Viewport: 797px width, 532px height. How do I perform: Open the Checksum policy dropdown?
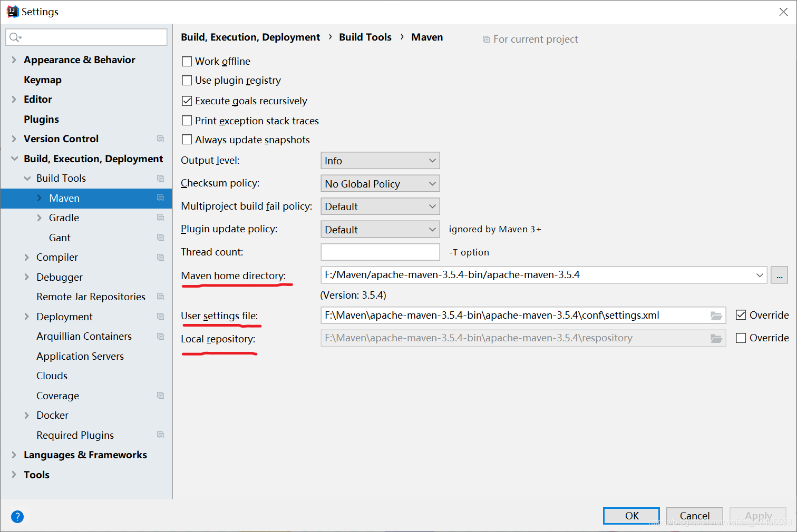pos(380,184)
